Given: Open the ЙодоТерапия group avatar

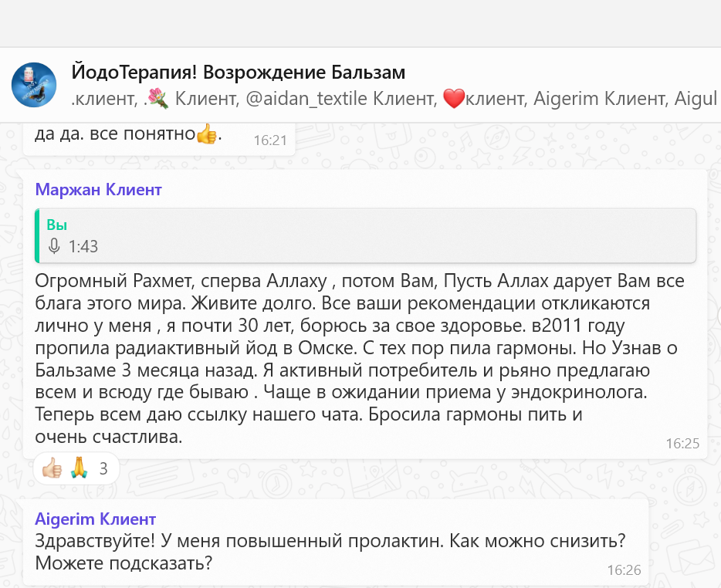Looking at the screenshot, I should click(34, 85).
